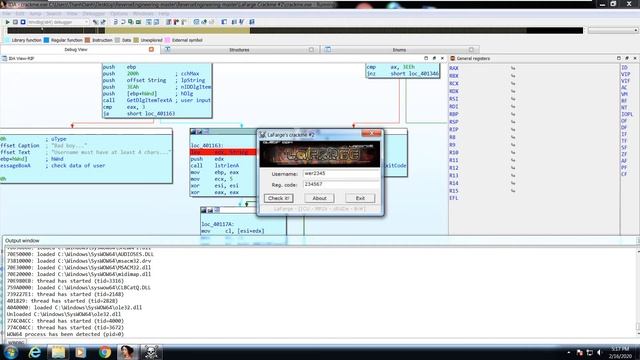Click the Reg. code field containing 234567
Screen dimensions: 640x360
(341, 184)
